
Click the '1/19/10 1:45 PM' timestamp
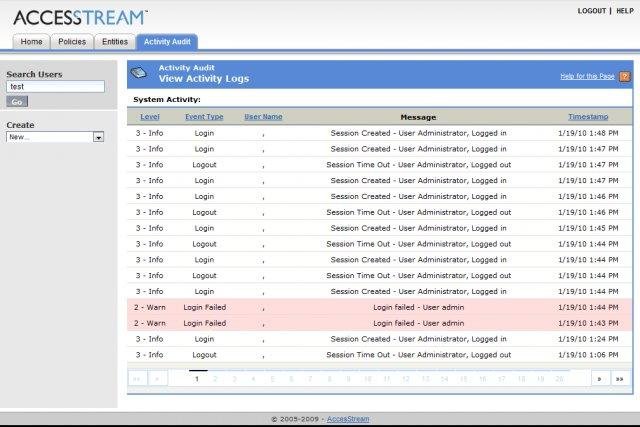point(588,228)
